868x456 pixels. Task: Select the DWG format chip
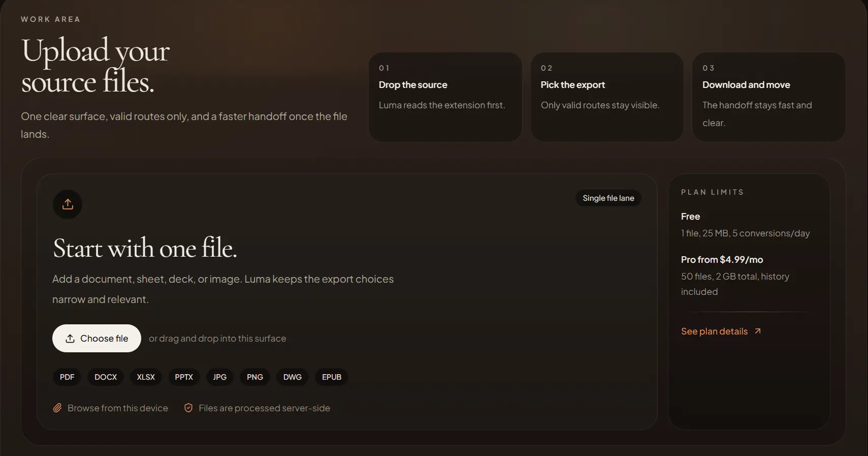[293, 377]
